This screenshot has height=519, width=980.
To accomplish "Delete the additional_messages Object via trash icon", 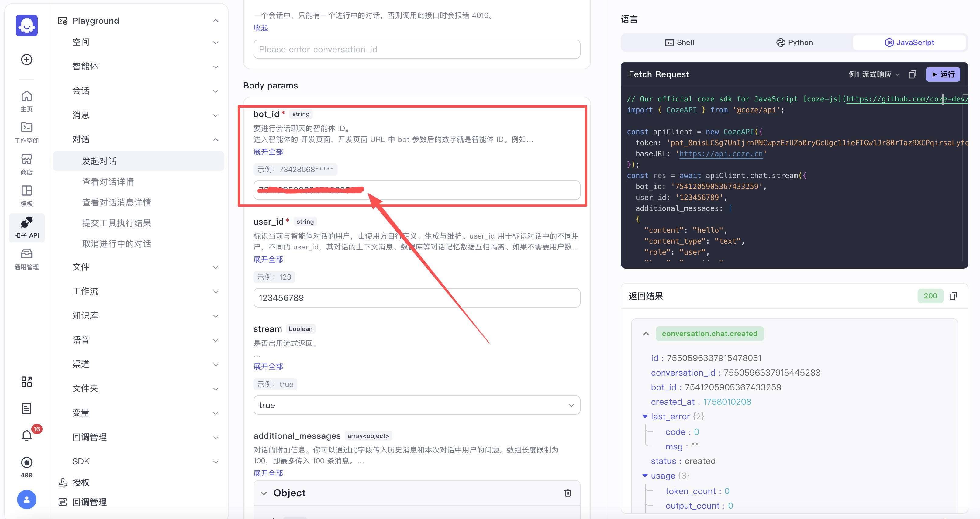I will [x=568, y=492].
